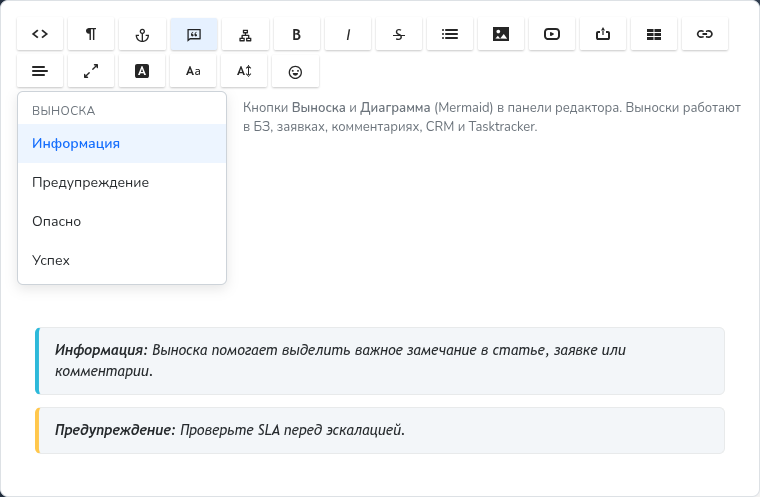Choose Опасно from the callout menu
This screenshot has height=497, width=760.
[122, 221]
